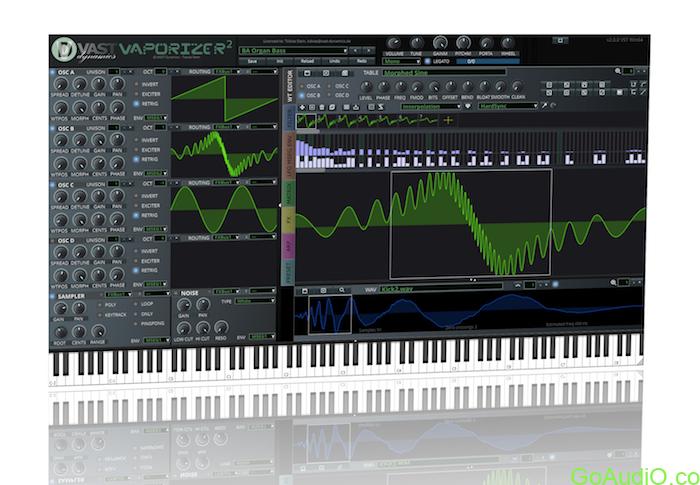Switch to the WT EDITOR vertical tab
The width and height of the screenshot is (700, 485).
[289, 86]
